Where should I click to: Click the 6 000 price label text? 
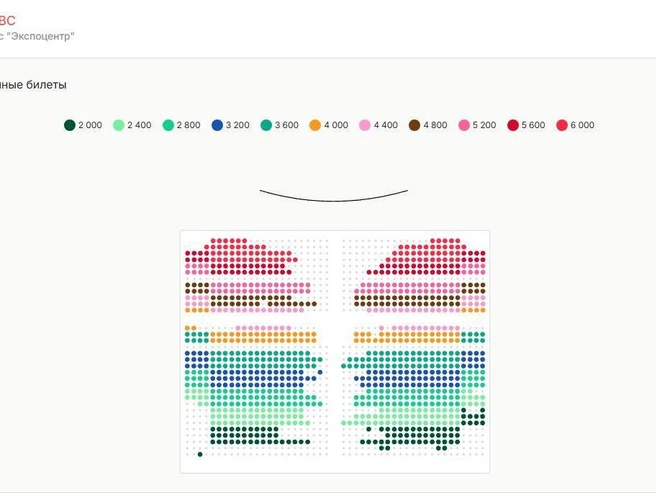point(582,125)
